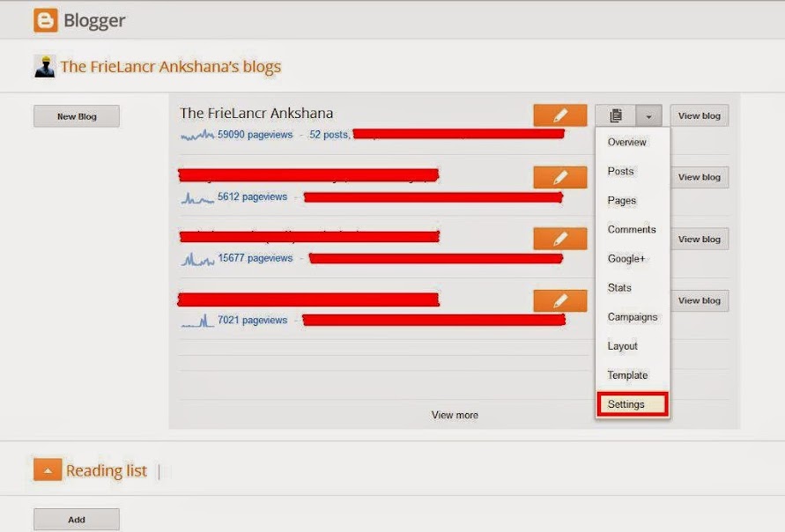
Task: Click View blog in the 15677 pageviews row
Action: coord(700,240)
